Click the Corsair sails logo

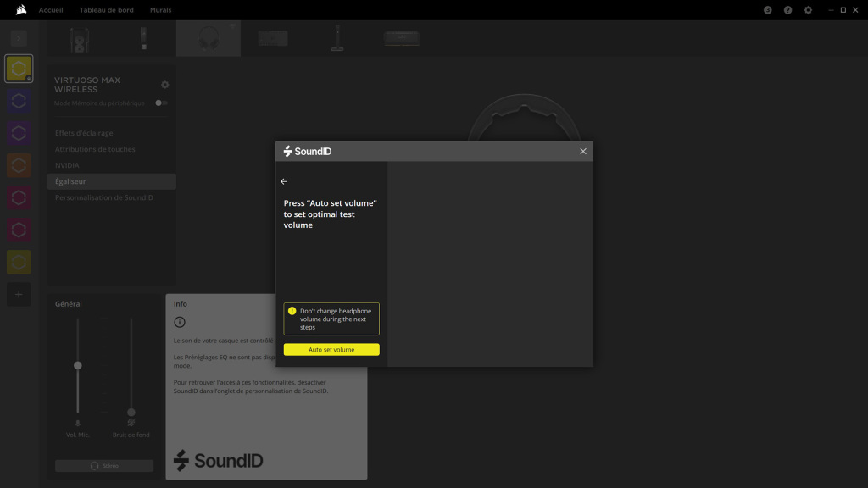21,9
